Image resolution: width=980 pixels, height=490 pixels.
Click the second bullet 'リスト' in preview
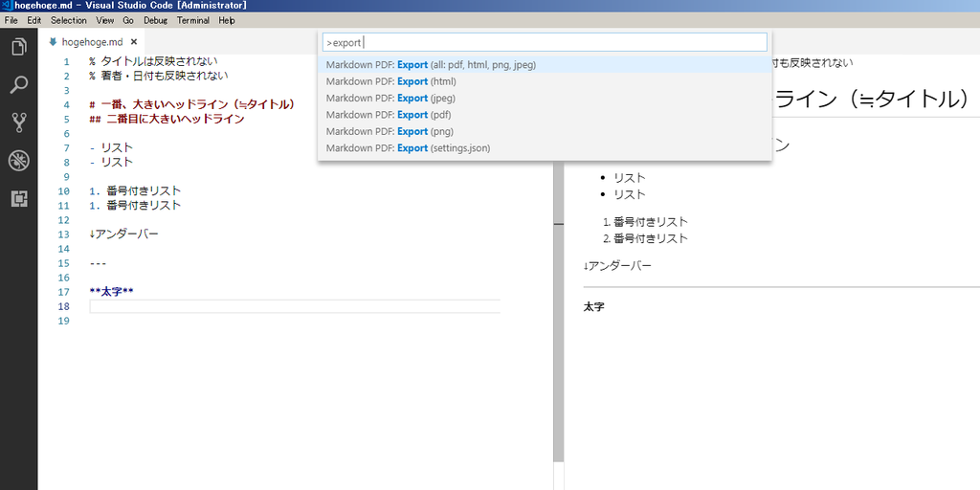click(x=630, y=194)
